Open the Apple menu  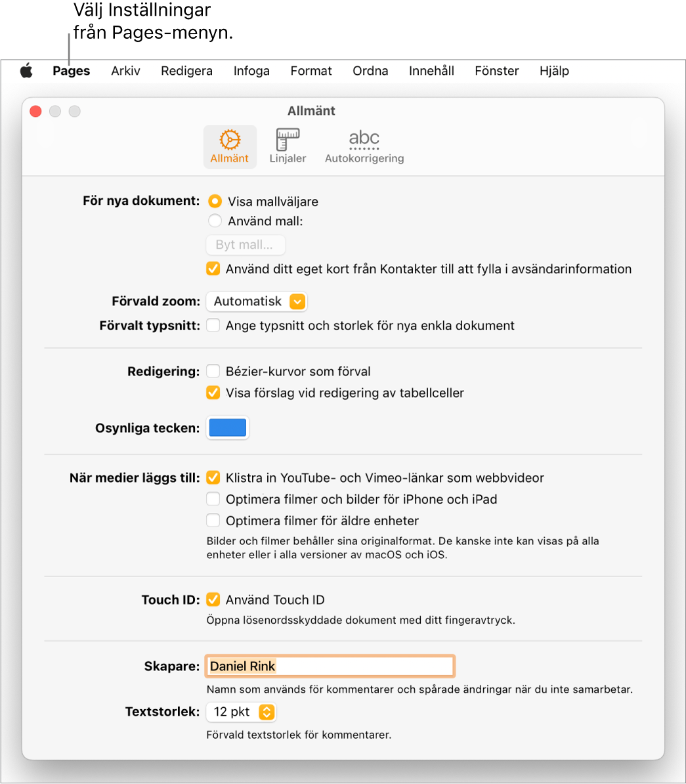(26, 71)
